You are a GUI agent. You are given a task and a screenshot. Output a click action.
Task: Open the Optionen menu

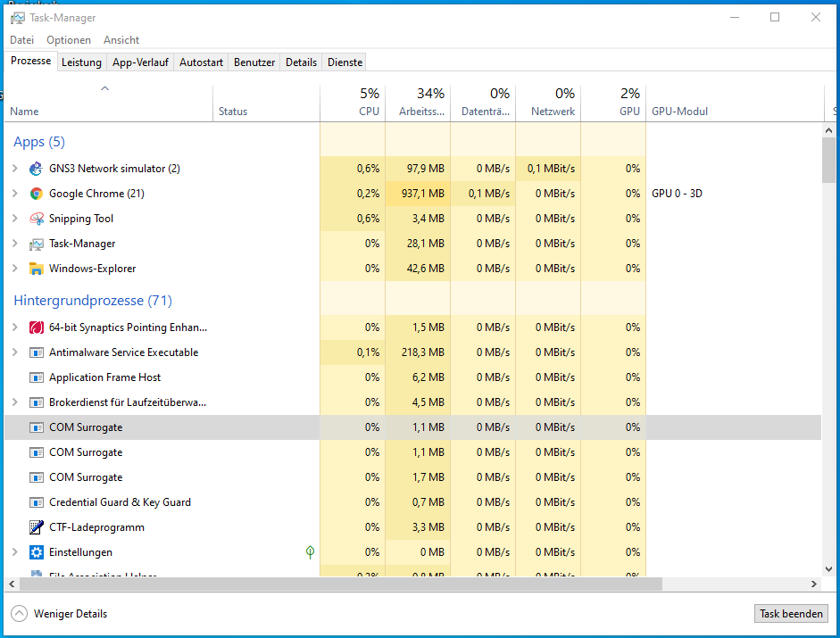pyautogui.click(x=69, y=40)
